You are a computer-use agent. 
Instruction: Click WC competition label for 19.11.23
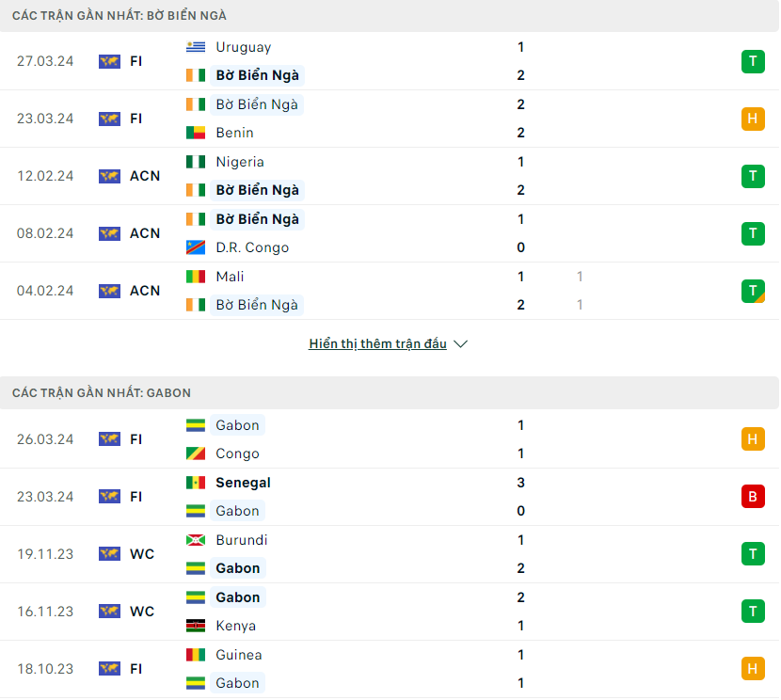(x=142, y=554)
